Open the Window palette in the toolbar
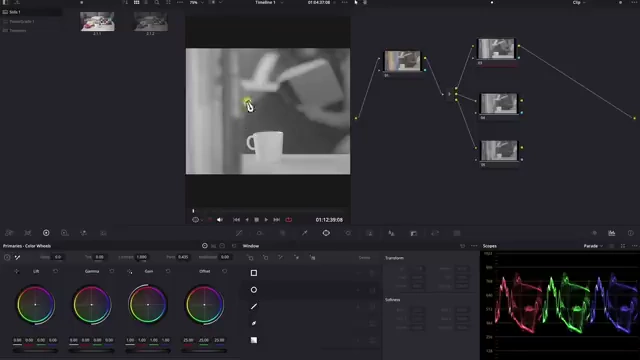 pos(326,233)
